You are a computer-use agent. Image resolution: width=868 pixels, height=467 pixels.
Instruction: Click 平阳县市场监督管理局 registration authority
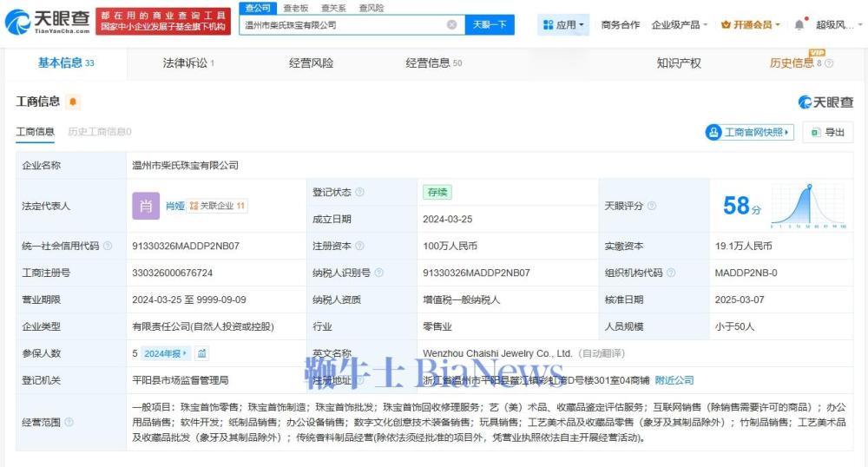[x=181, y=380]
